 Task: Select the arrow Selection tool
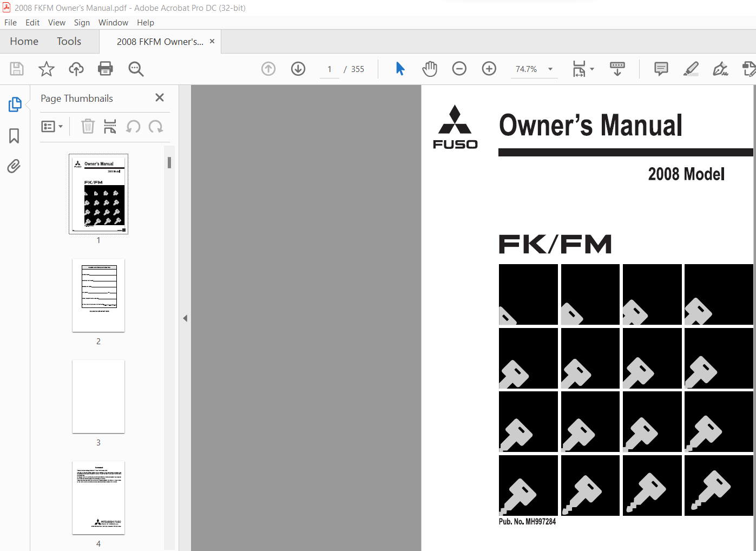click(400, 69)
